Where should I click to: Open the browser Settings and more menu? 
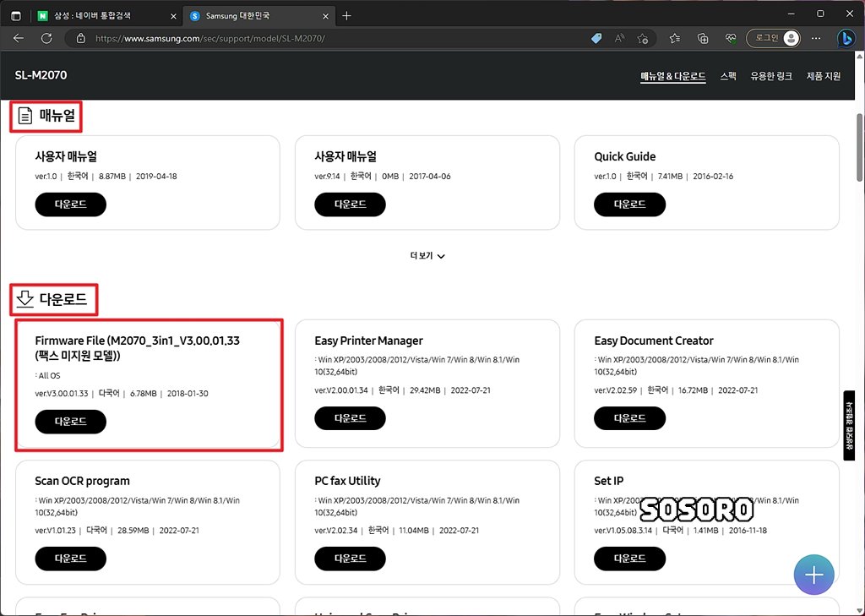tap(817, 38)
